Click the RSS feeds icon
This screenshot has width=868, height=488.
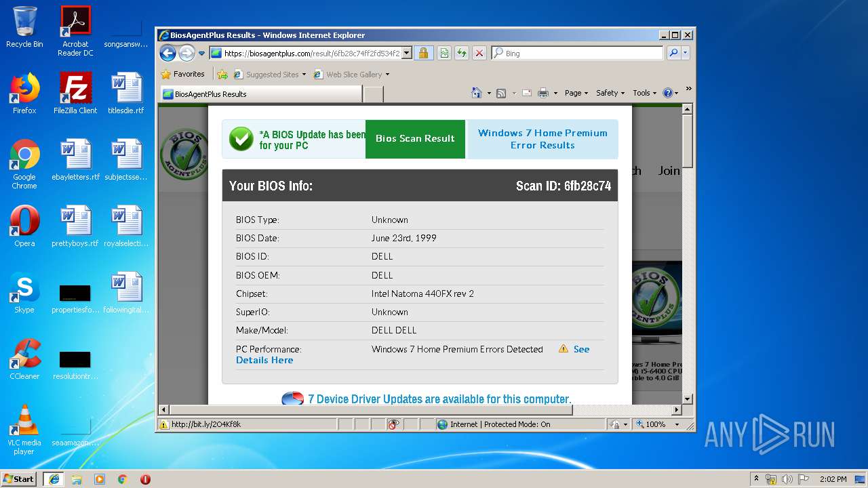click(501, 93)
